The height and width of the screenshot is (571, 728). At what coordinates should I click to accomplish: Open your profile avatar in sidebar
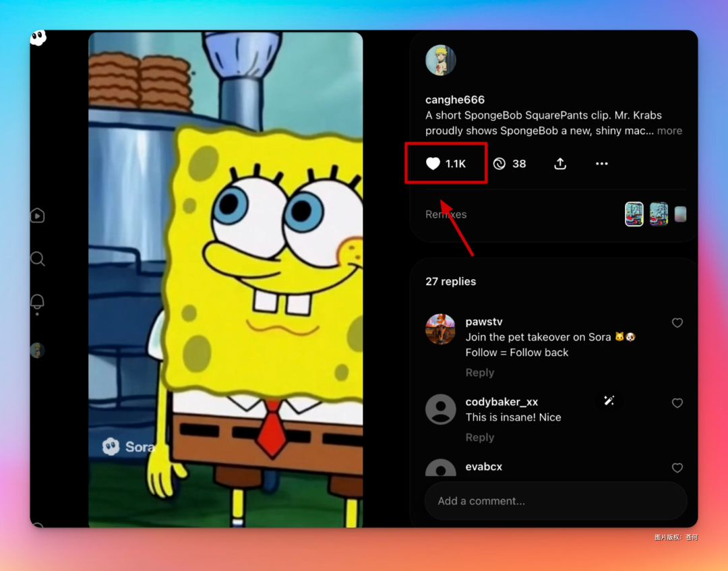38,350
